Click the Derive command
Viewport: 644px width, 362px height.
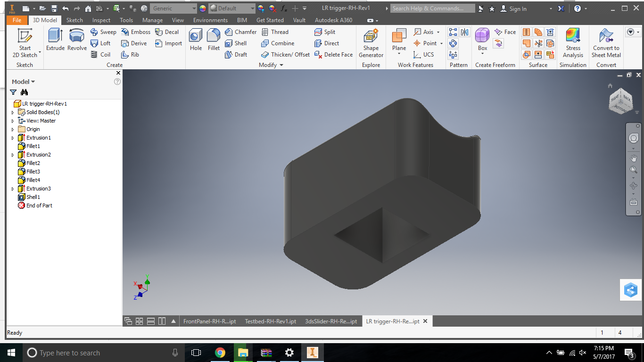(134, 43)
